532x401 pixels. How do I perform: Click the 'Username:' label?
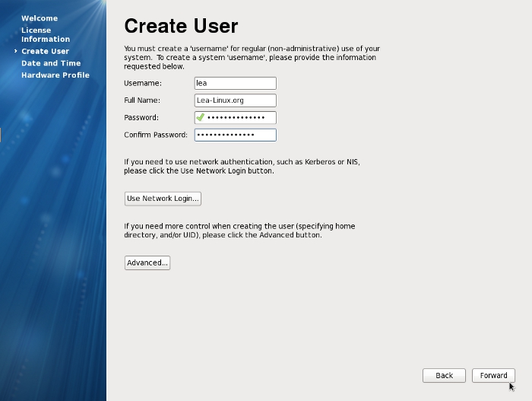point(143,84)
